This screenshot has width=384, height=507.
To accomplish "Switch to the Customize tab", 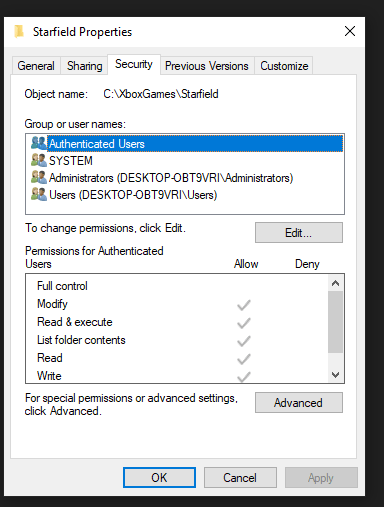I will click(x=284, y=66).
